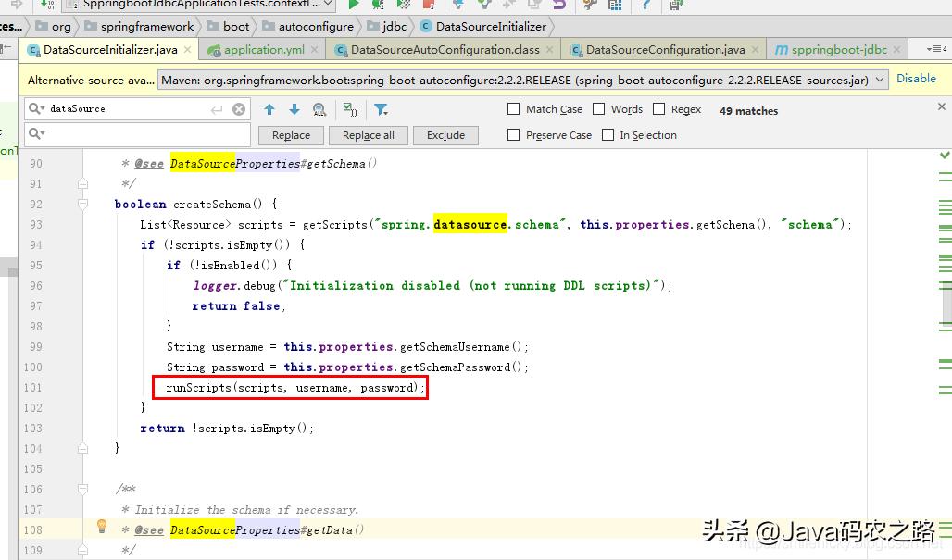Jump to previous search occurrence arrow
Image resolution: width=952 pixels, height=560 pixels.
click(269, 109)
